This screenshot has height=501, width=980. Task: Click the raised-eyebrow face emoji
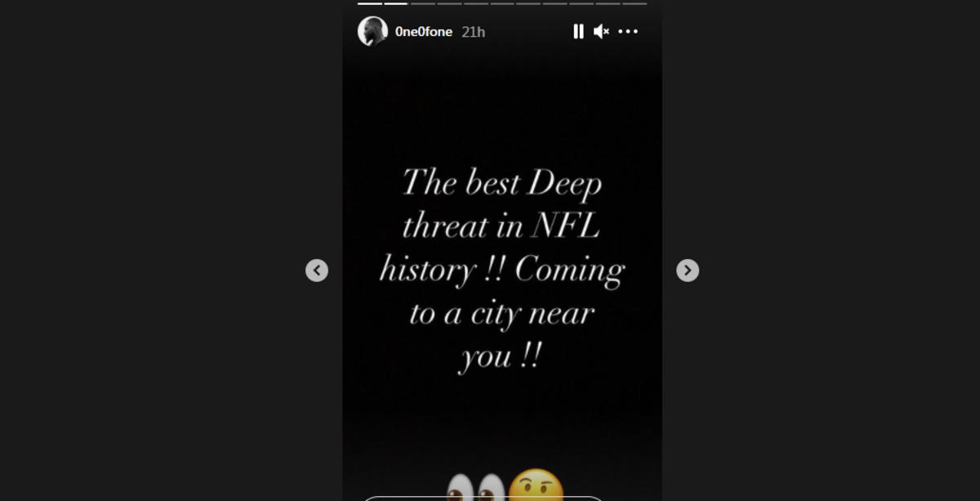(536, 485)
